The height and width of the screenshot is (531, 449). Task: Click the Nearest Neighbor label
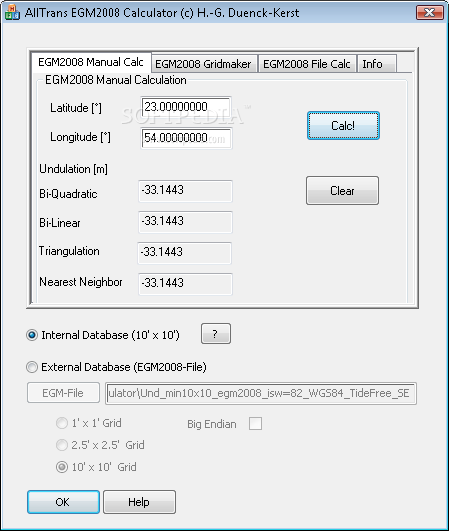(81, 282)
